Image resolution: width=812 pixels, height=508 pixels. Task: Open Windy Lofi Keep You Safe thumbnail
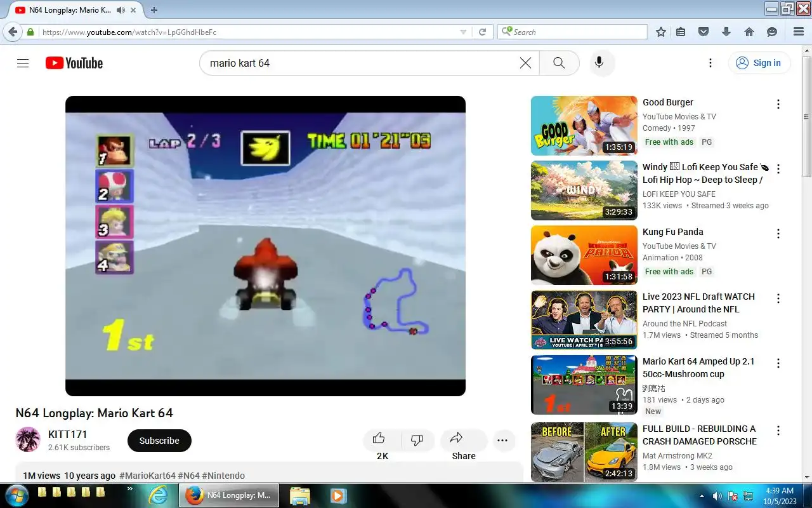point(584,190)
